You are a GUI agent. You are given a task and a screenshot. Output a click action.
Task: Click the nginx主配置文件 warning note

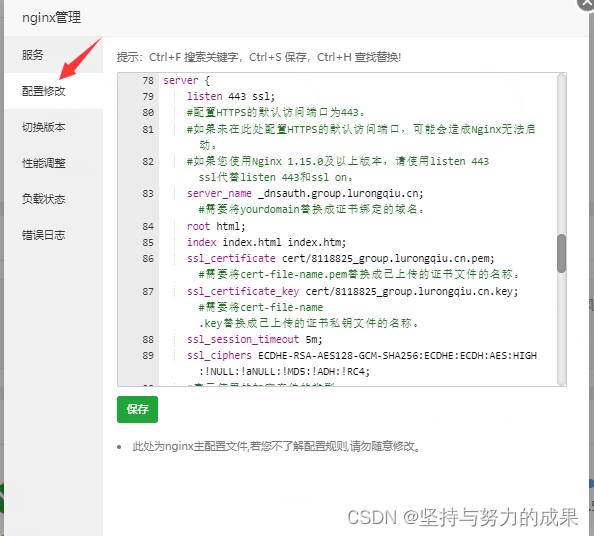click(x=277, y=446)
